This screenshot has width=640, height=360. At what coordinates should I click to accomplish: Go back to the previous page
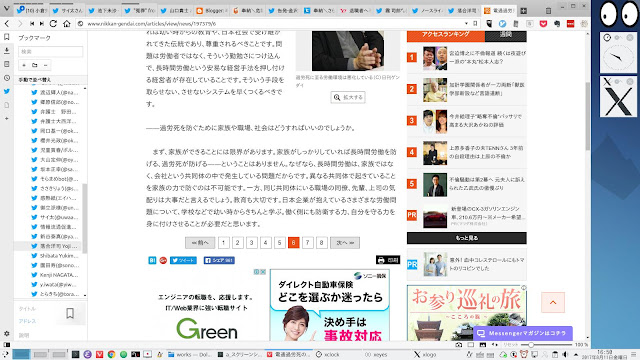[7, 24]
